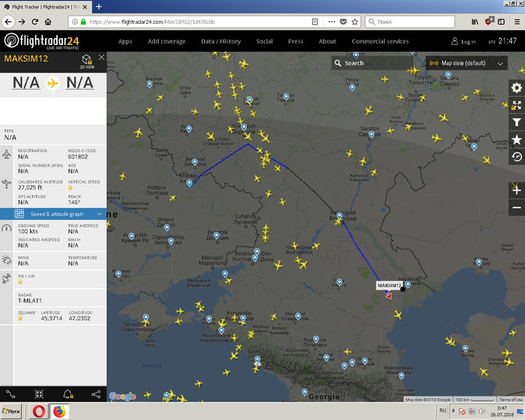
Task: Open map settings gear icon
Action: click(x=517, y=88)
